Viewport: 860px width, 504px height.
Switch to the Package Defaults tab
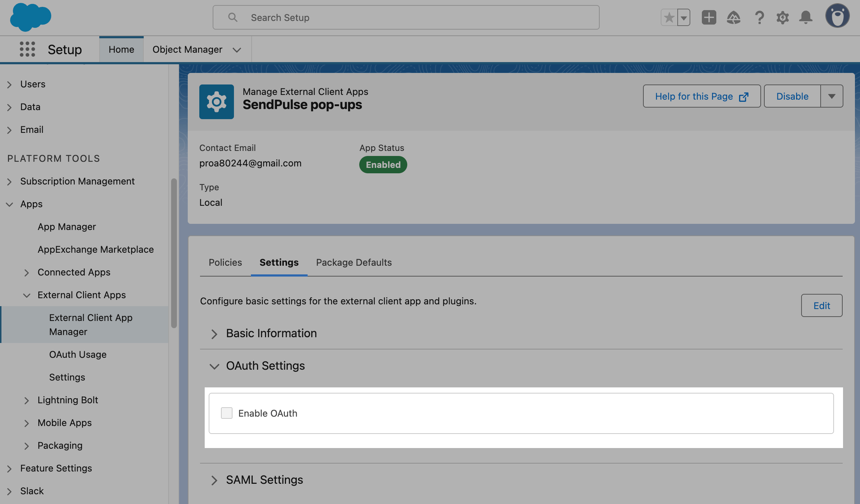point(354,262)
